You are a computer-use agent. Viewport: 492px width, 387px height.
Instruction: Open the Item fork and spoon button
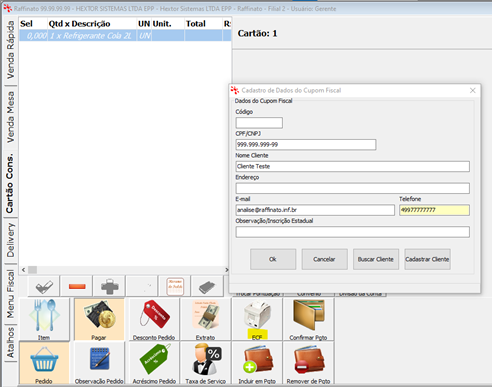(x=45, y=319)
